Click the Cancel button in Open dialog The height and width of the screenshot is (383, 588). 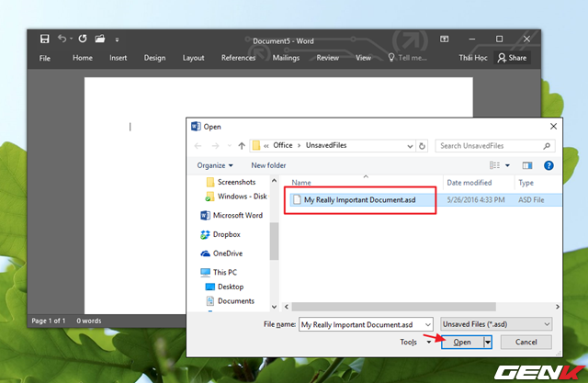click(526, 342)
